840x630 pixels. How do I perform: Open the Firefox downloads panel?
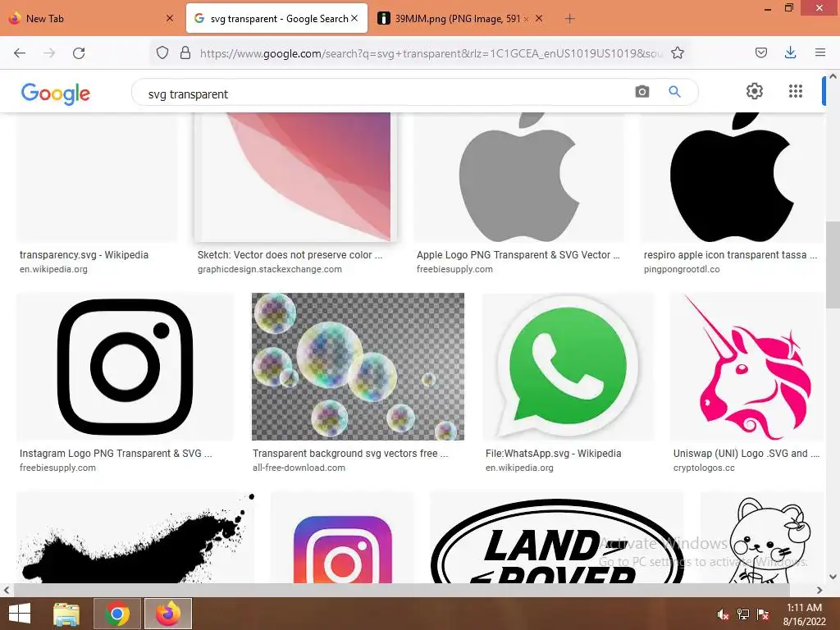[x=790, y=52]
